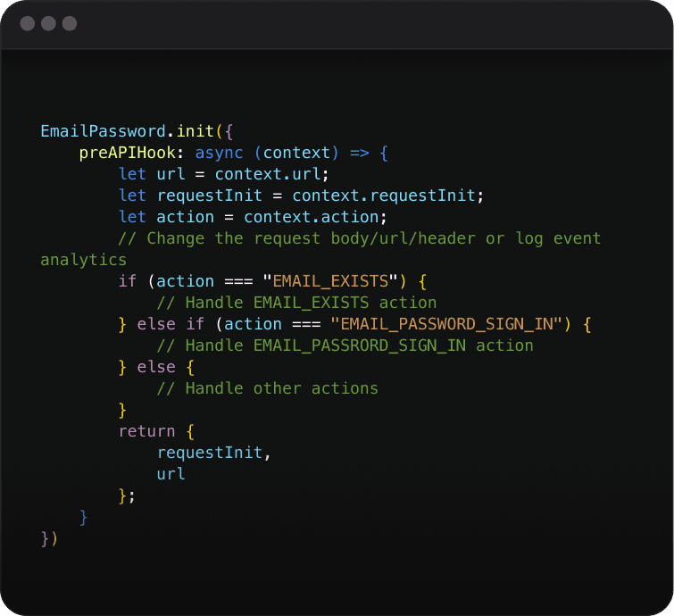Image resolution: width=674 pixels, height=616 pixels.
Task: Click the wrapped word 'analytics' in the comment
Action: click(84, 260)
